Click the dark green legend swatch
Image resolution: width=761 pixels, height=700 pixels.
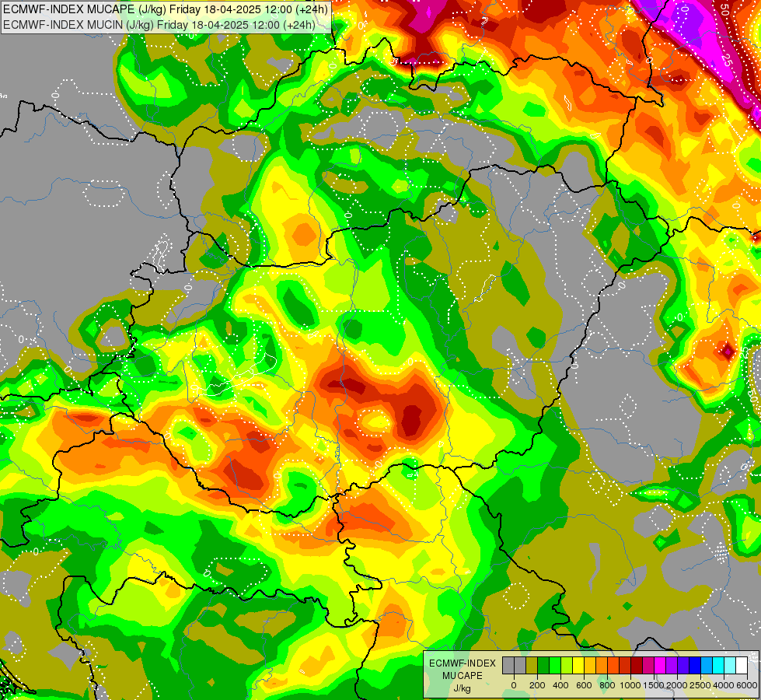click(x=543, y=665)
